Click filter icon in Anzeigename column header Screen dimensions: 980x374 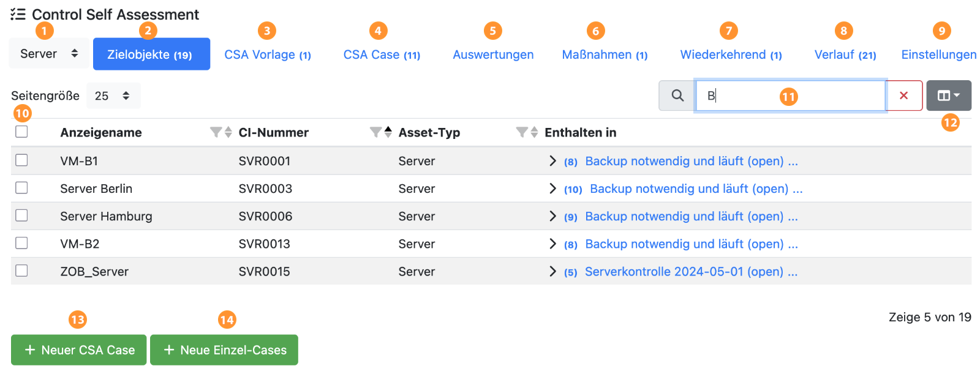[215, 132]
